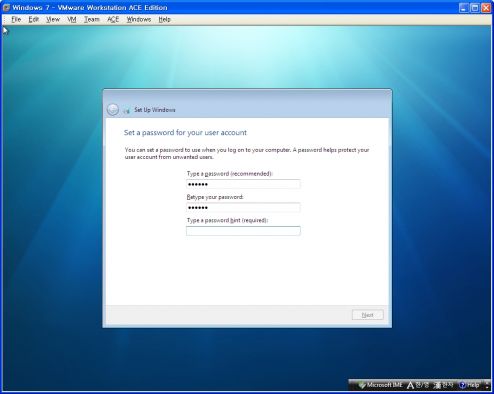
Task: Open the Edit menu
Action: pos(34,20)
